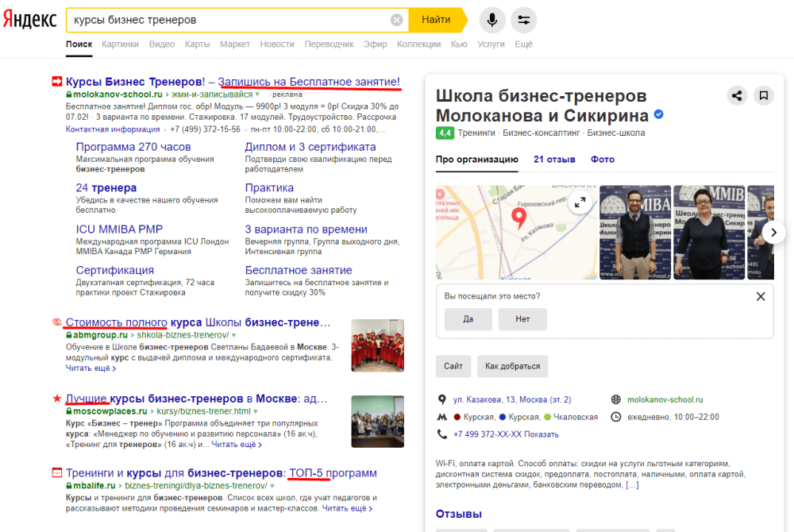Open photo of woman in dark sweater
The height and width of the screenshot is (532, 794).
pyautogui.click(x=709, y=233)
